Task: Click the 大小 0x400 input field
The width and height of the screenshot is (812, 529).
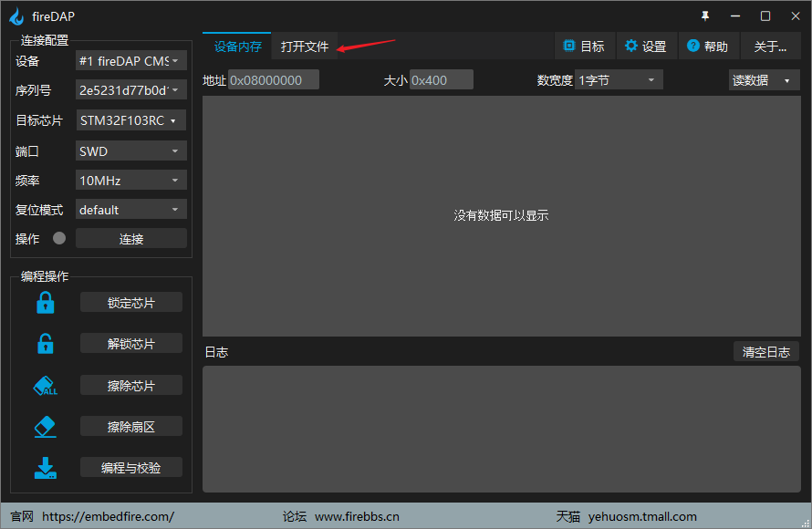Action: point(442,79)
